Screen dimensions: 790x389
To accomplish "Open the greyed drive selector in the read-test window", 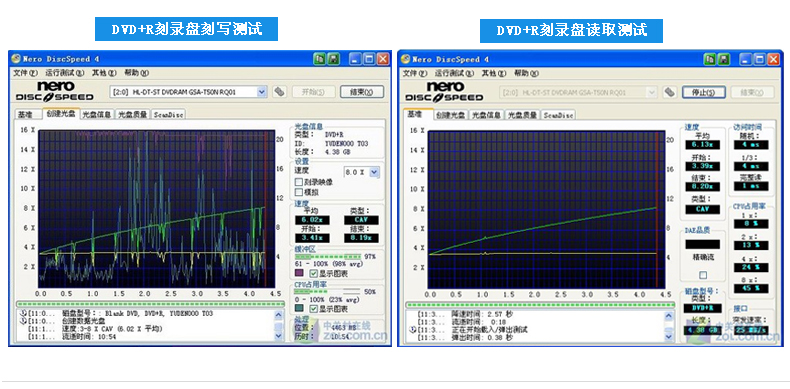I will point(578,92).
